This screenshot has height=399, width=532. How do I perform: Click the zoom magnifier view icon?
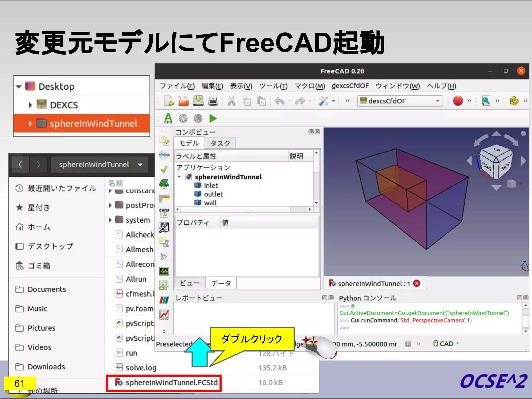coord(486,101)
